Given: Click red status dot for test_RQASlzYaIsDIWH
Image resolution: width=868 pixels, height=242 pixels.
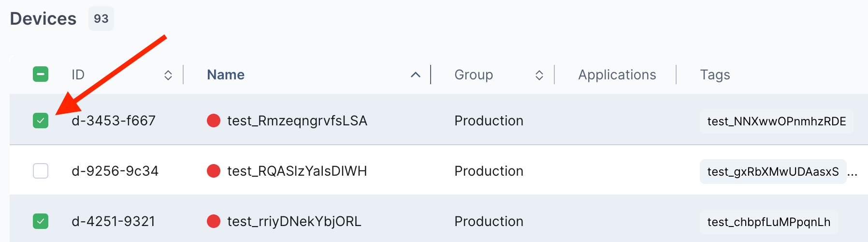Looking at the screenshot, I should click(x=213, y=171).
